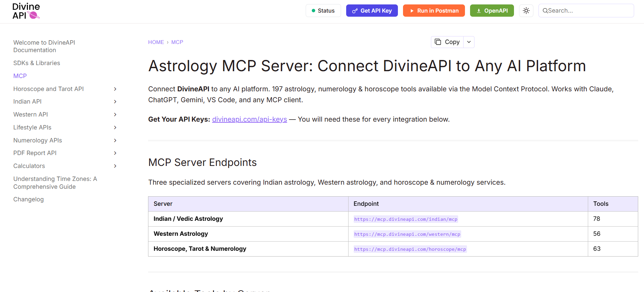Open PDF Report API sidebar label

point(35,153)
